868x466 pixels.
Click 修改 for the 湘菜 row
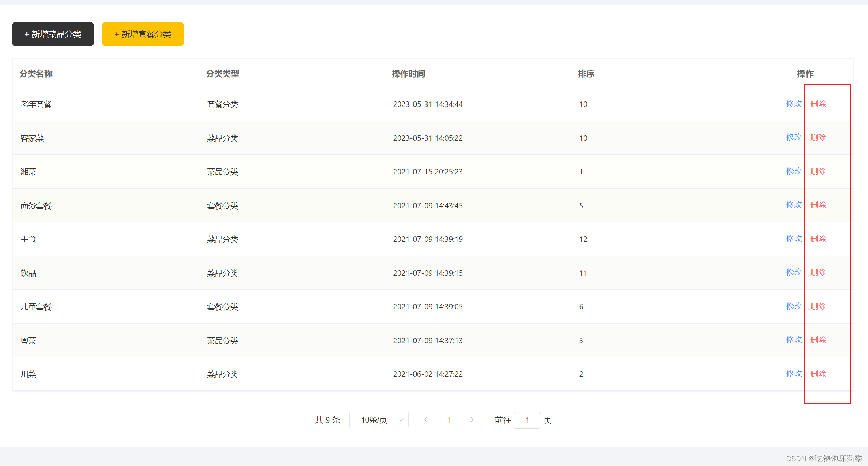(794, 171)
